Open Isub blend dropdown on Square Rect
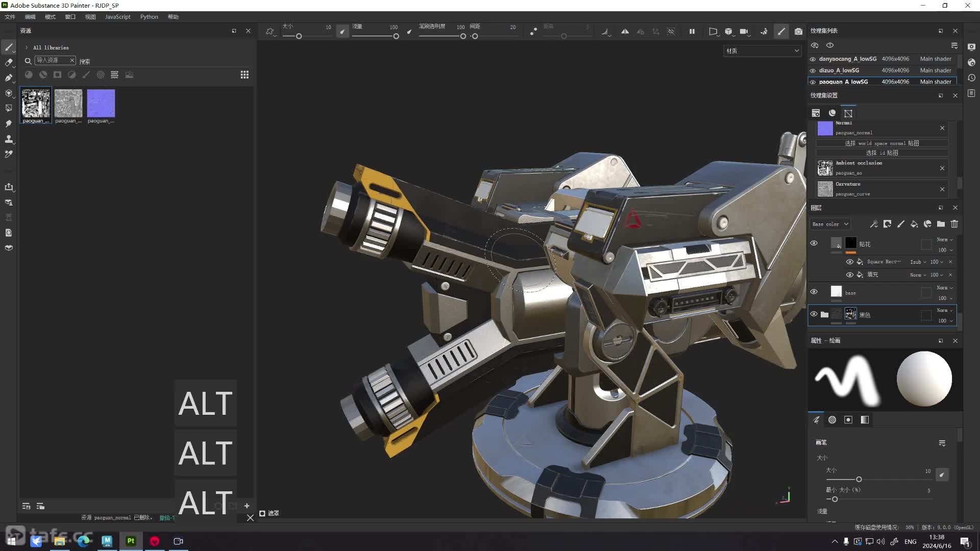The image size is (980, 551). (918, 262)
